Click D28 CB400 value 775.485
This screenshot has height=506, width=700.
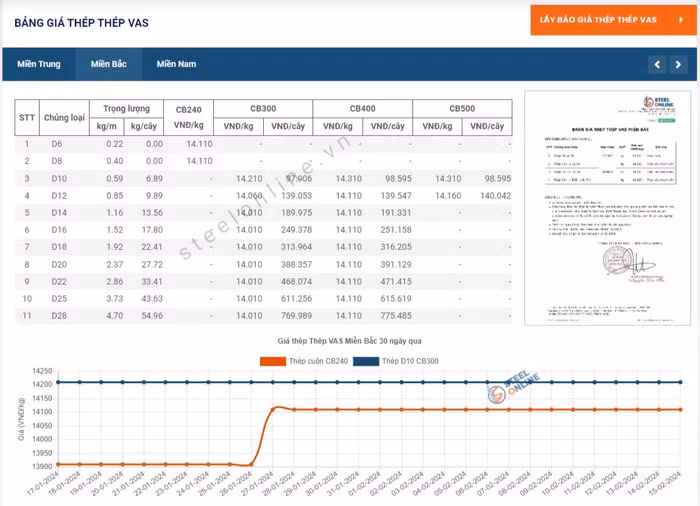396,316
